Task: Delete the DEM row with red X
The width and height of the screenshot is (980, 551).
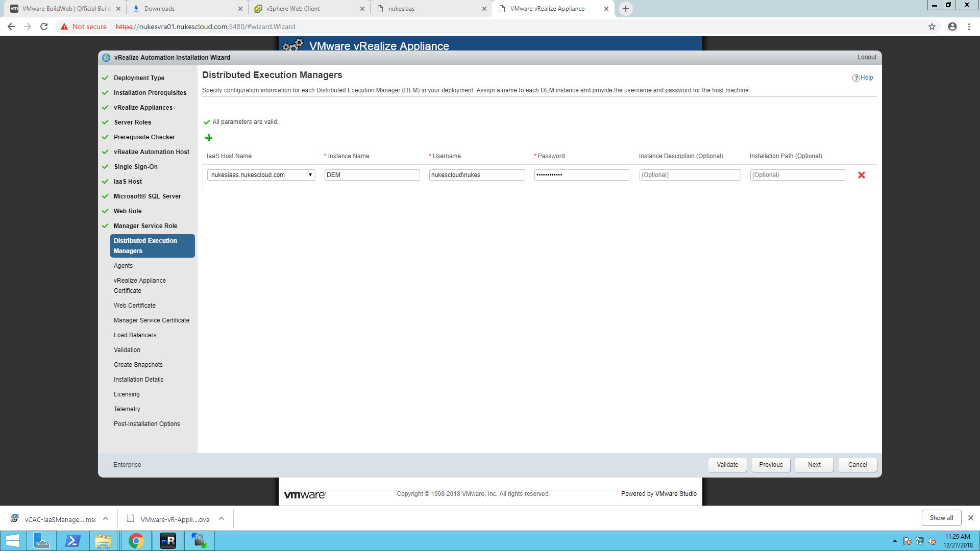Action: tap(862, 175)
